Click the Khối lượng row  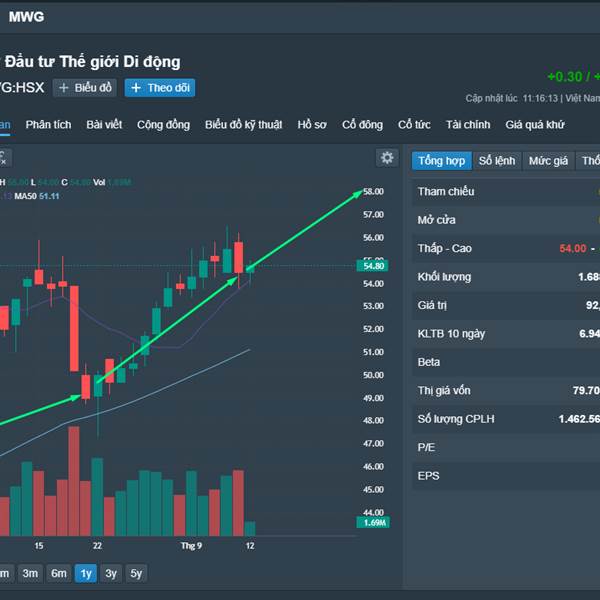506,277
